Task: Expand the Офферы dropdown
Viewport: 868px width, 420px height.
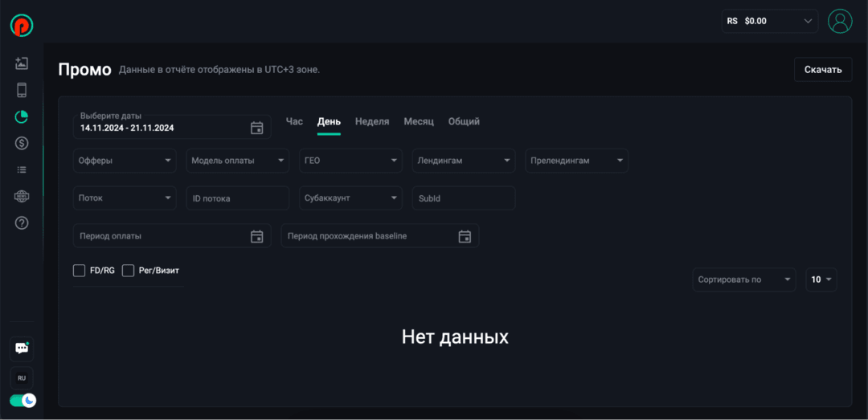Action: pyautogui.click(x=125, y=161)
